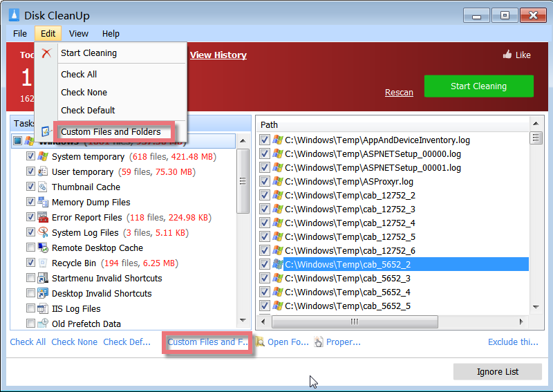The image size is (553, 392).
Task: Click file icon of ASProxyr.log row
Action: pos(278,181)
